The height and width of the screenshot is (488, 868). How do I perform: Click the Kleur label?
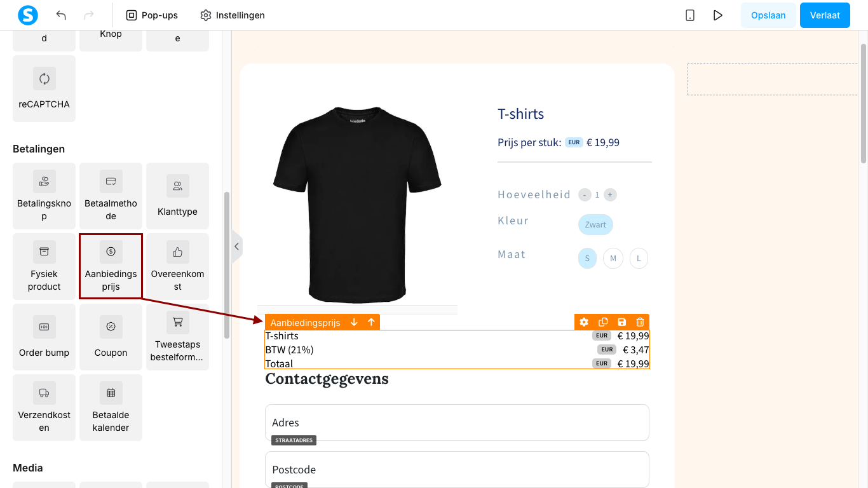point(513,220)
